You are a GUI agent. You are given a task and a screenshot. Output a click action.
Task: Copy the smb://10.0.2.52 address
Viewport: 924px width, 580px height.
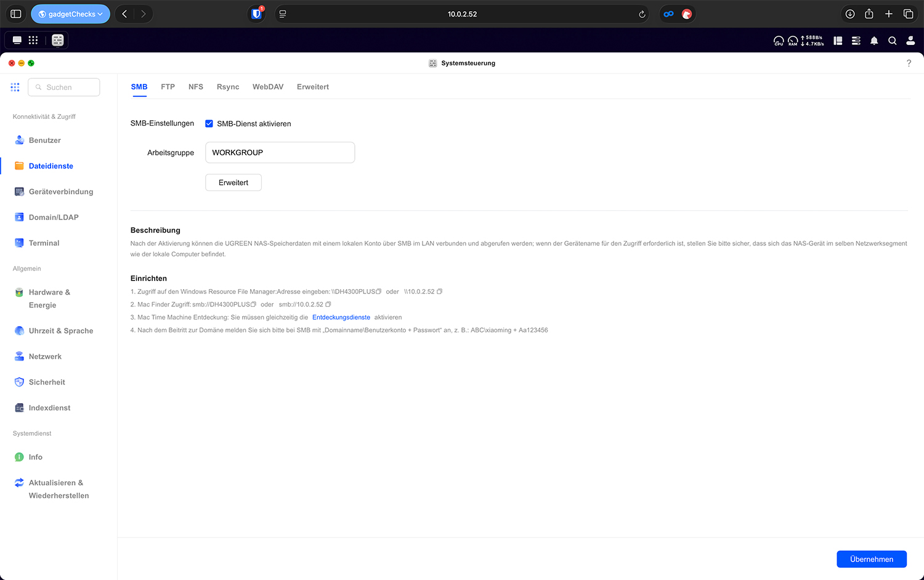pos(328,304)
